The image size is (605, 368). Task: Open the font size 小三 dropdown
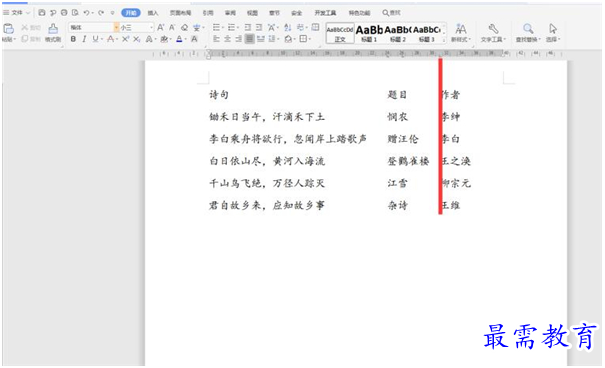[151, 27]
